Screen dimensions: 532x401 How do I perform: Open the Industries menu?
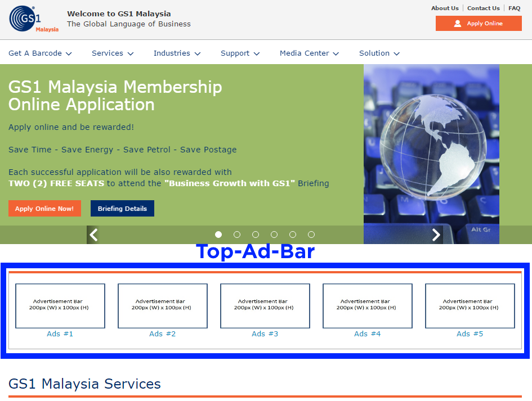tap(177, 53)
